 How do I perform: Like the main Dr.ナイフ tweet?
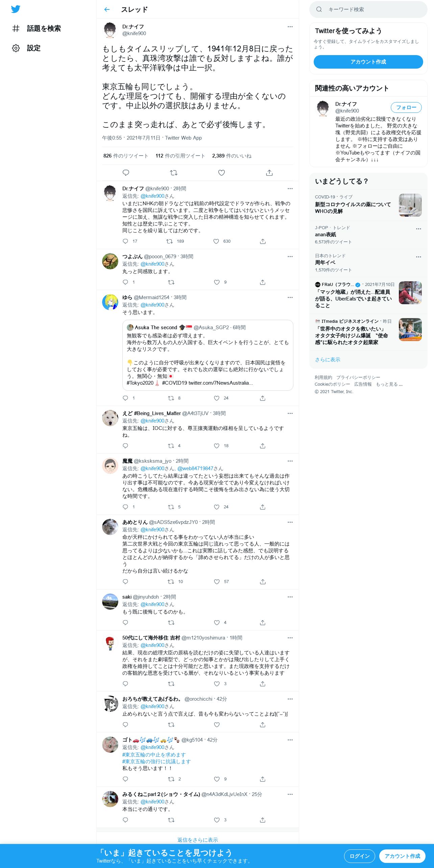221,173
